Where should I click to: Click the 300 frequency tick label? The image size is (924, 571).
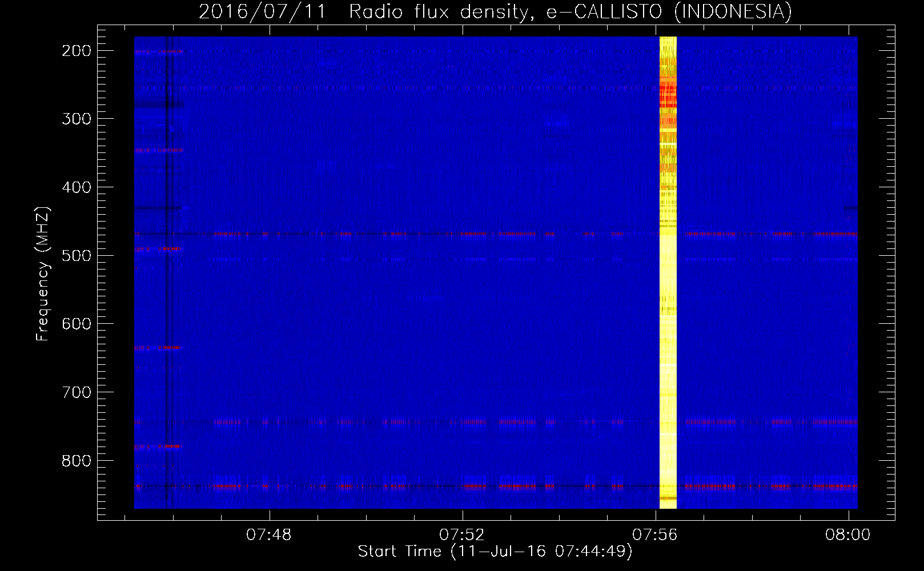pyautogui.click(x=77, y=119)
